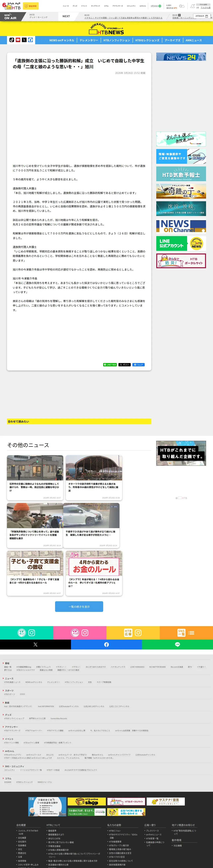Select the テレメンタリー tab
The height and width of the screenshot is (868, 213).
(x=89, y=40)
